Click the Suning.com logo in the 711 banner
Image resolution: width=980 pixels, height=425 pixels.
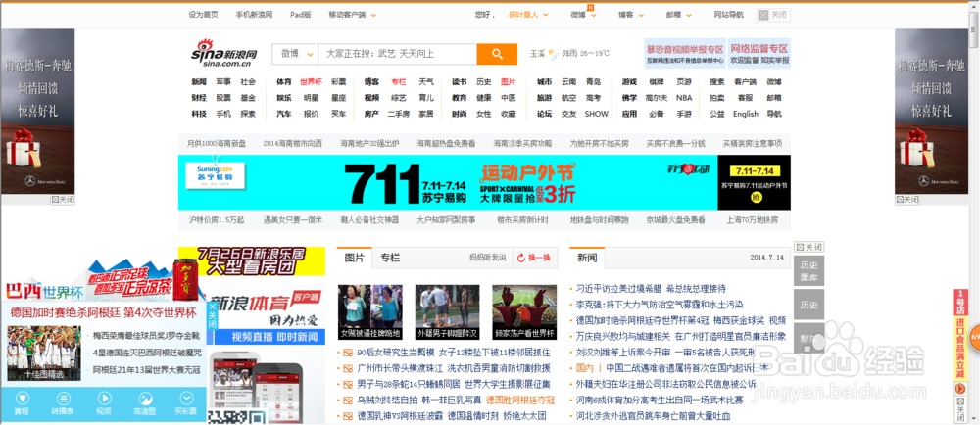(214, 176)
